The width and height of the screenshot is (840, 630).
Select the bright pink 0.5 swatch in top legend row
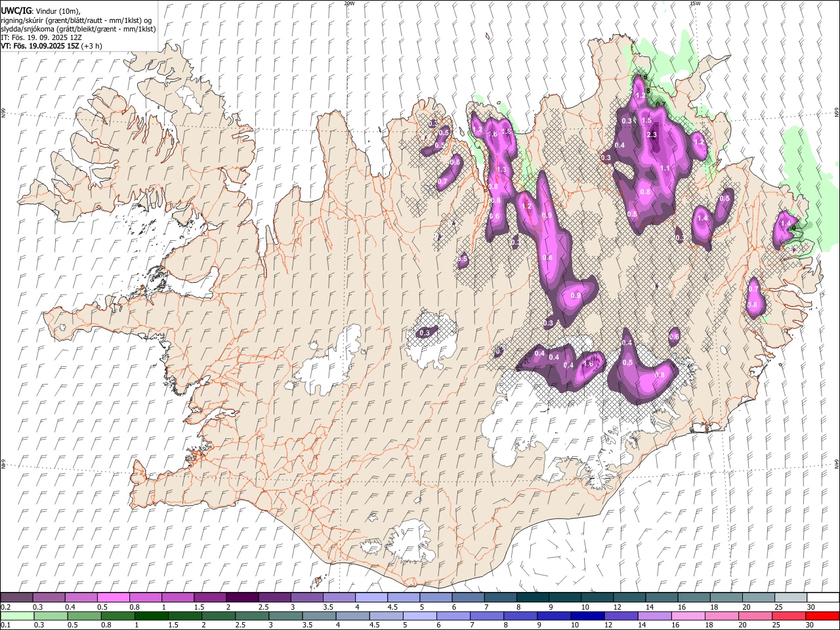114,597
